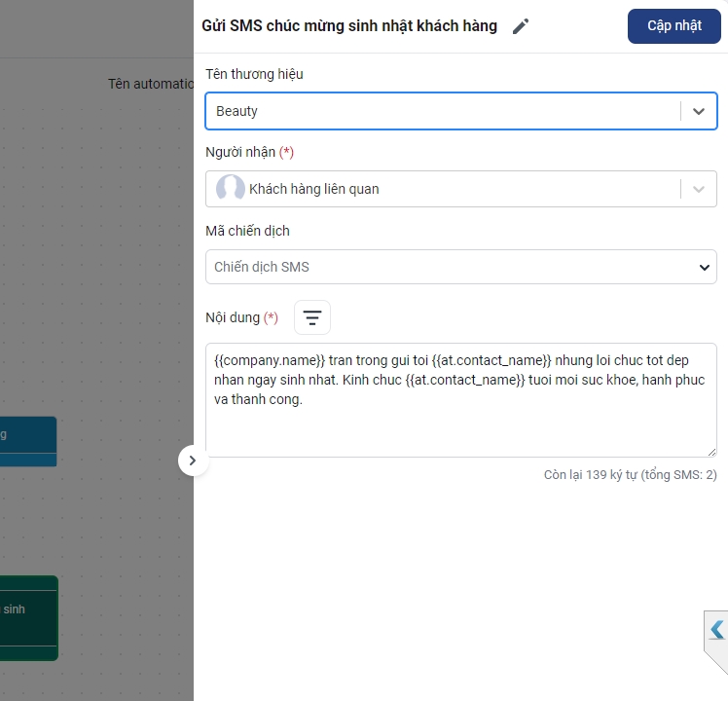Screen dimensions: 728x701
Task: Click the pencil icon to edit title
Action: (521, 26)
